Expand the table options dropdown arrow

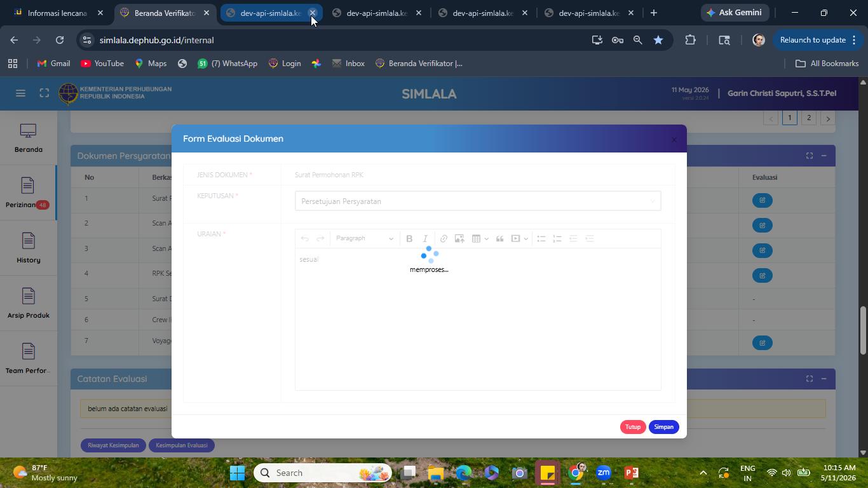pos(486,239)
